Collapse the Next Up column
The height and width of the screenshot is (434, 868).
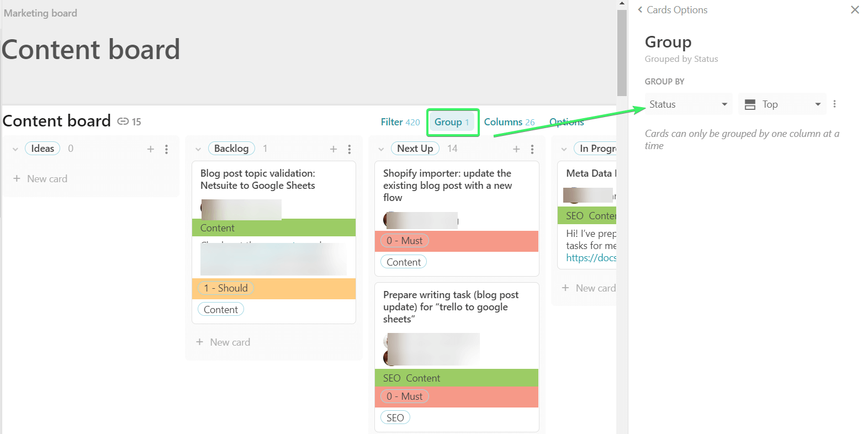(381, 149)
